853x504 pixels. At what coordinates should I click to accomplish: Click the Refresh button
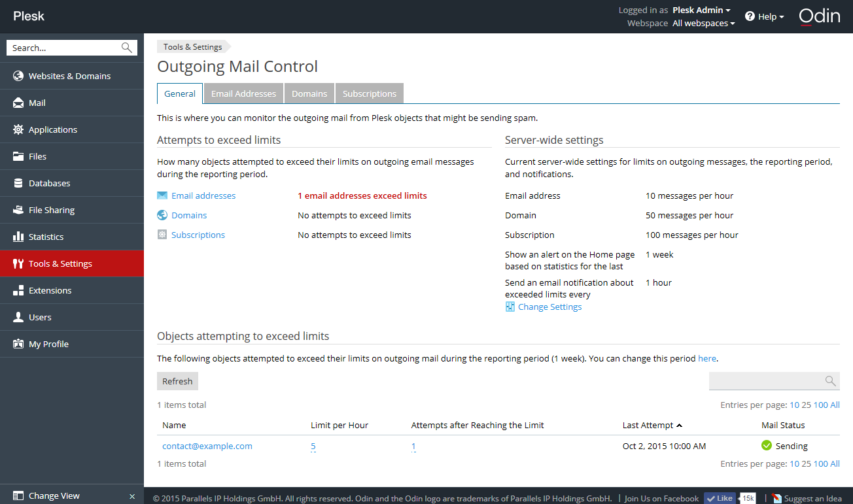point(177,381)
